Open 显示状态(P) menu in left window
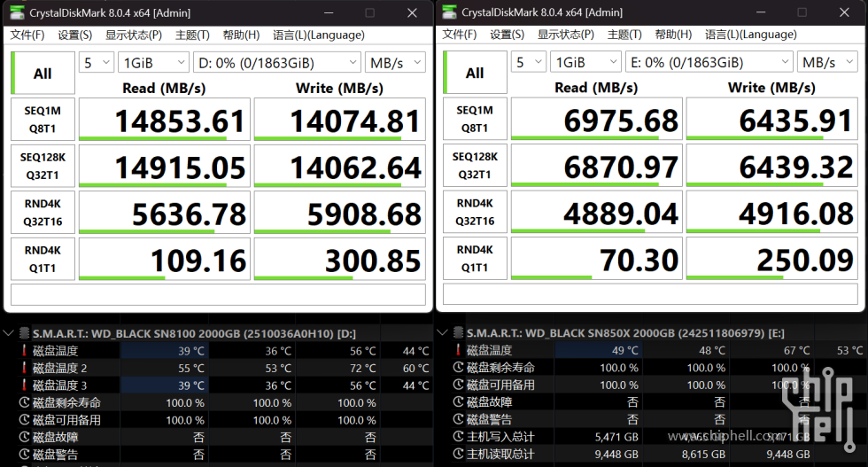The image size is (868, 467). point(134,35)
